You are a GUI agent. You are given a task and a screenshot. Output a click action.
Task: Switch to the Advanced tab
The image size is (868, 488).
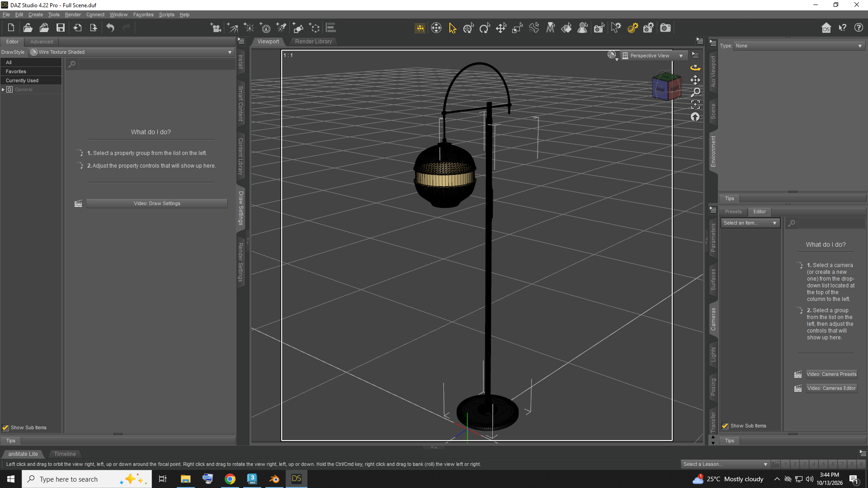click(42, 42)
